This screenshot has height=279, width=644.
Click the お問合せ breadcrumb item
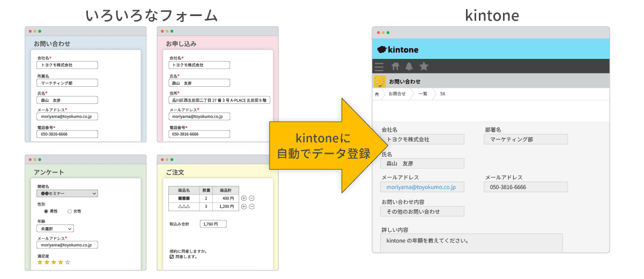397,94
